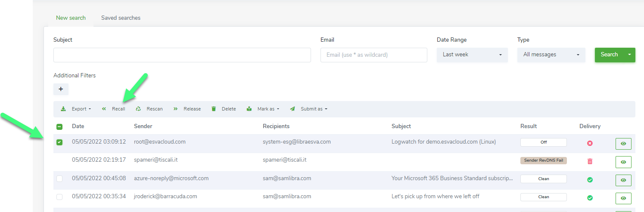Click the Sender RevDNS Fail result badge

pos(544,160)
